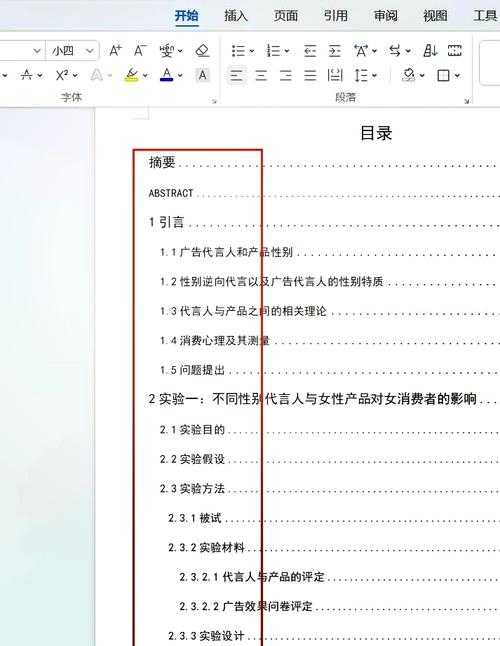
Task: Increase font size with A+ icon
Action: tap(115, 51)
